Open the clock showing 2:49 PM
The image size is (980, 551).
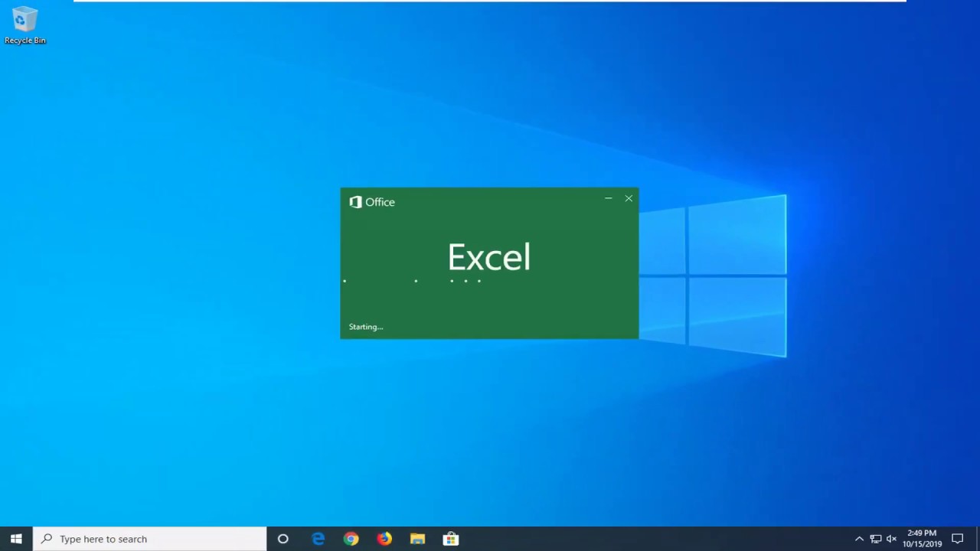(922, 539)
